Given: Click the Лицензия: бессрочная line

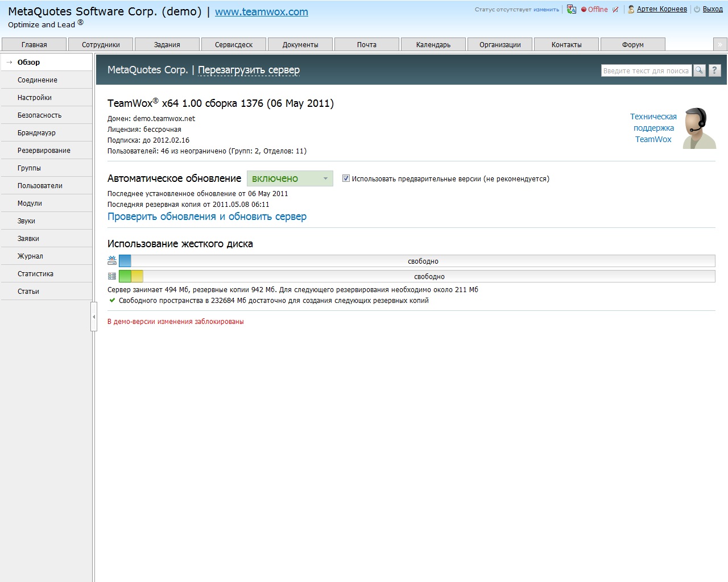Looking at the screenshot, I should [144, 130].
